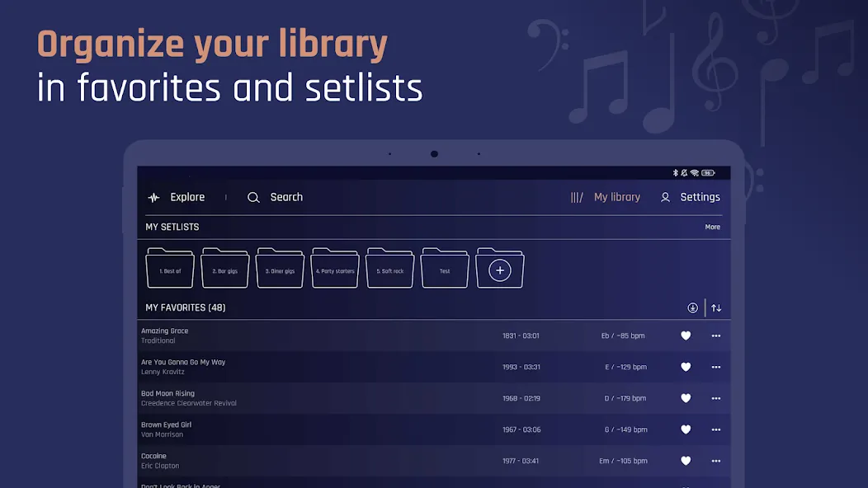Toggle heart for Brown Eyed Girl
The height and width of the screenshot is (488, 868).
pos(686,429)
